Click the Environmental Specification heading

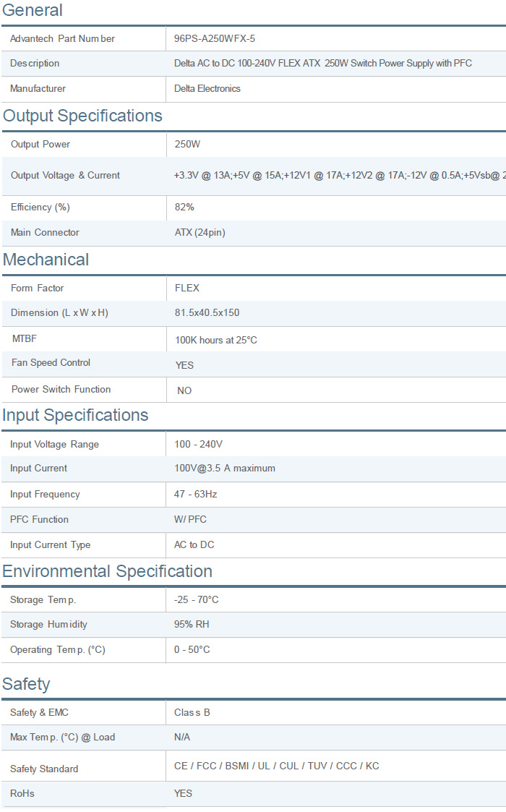pyautogui.click(x=107, y=571)
